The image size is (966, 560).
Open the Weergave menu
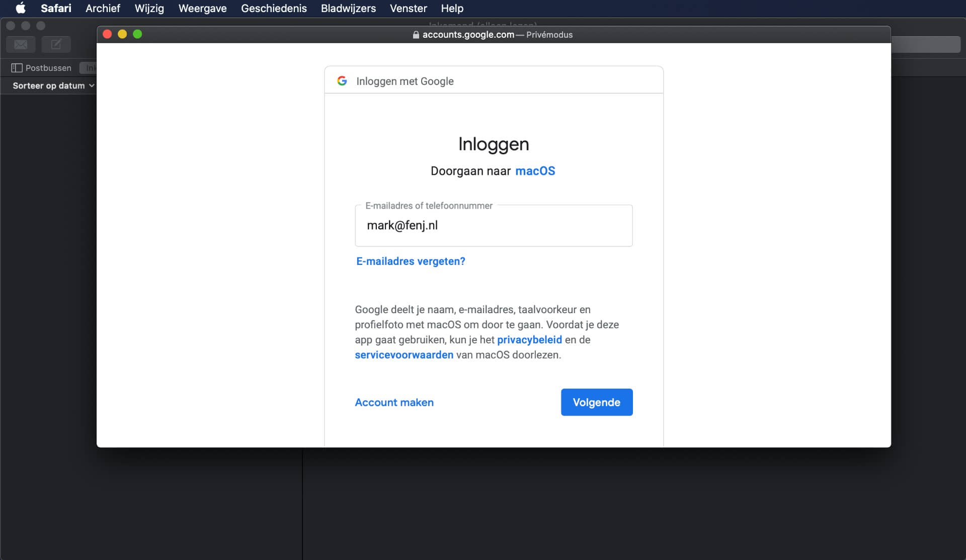point(202,8)
